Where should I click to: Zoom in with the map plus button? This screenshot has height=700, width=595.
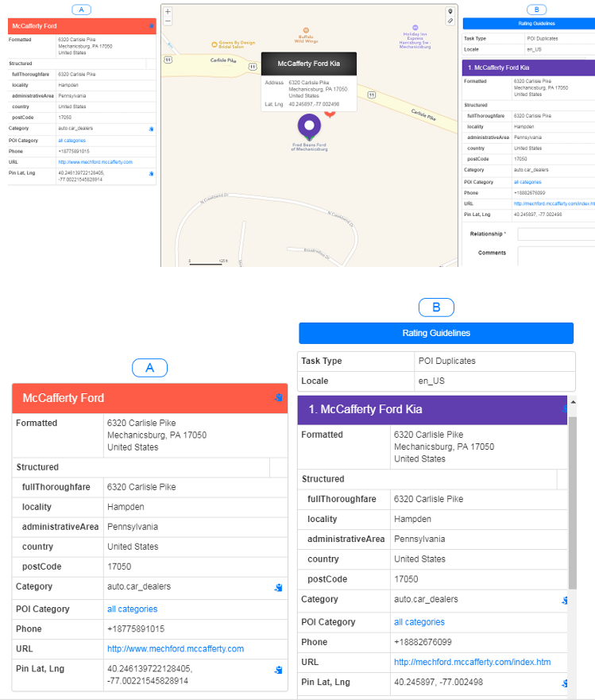click(x=168, y=12)
